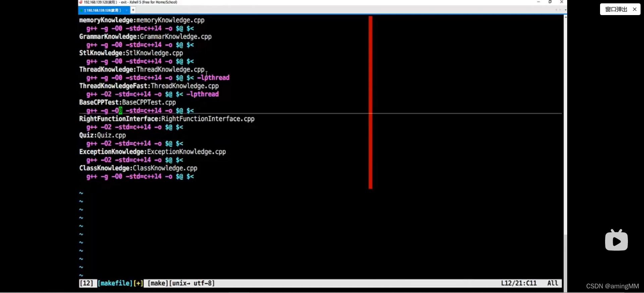Click RightFunctionInterface:RightFunctionInterface.cpp line

(167, 119)
